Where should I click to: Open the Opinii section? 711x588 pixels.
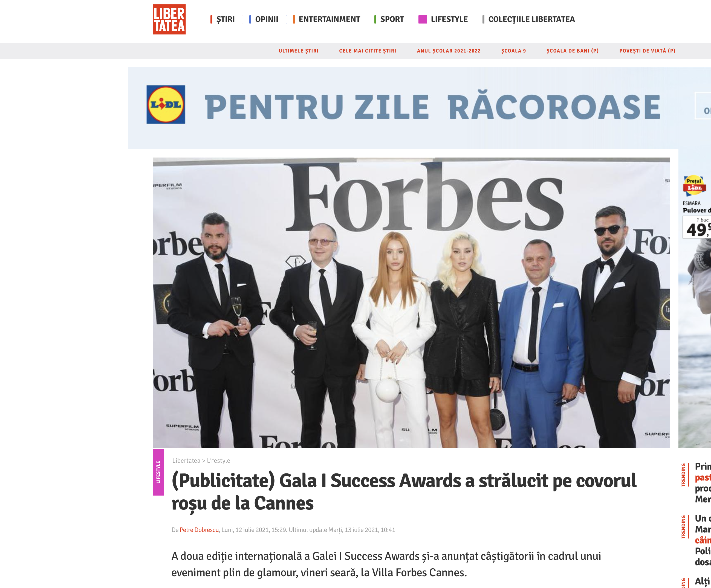pyautogui.click(x=267, y=19)
